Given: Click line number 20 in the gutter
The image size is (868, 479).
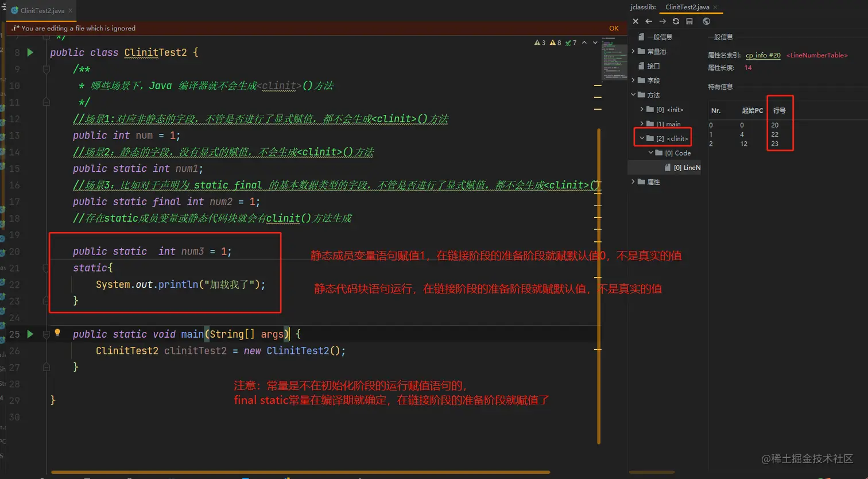Looking at the screenshot, I should point(14,252).
